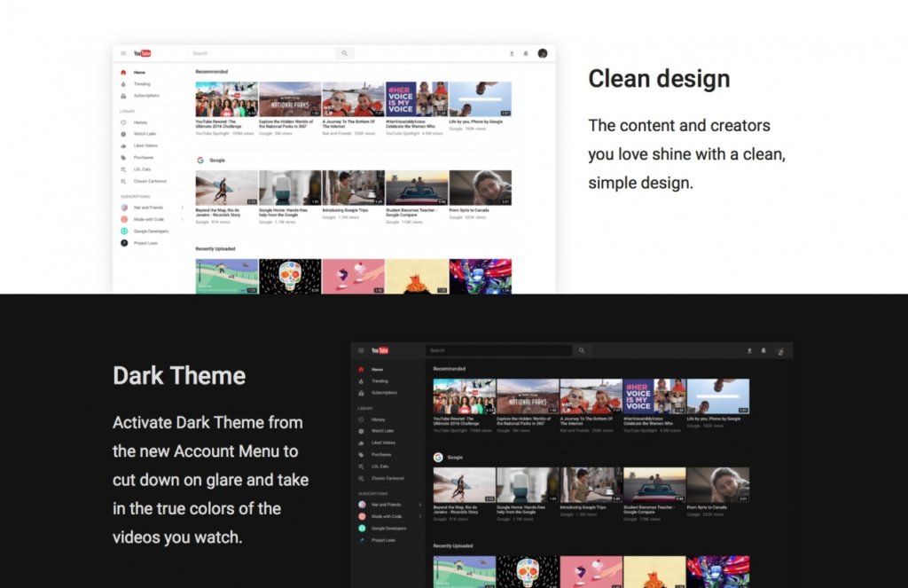Open the hamburger menu icon
The width and height of the screenshot is (908, 588).
click(x=123, y=53)
